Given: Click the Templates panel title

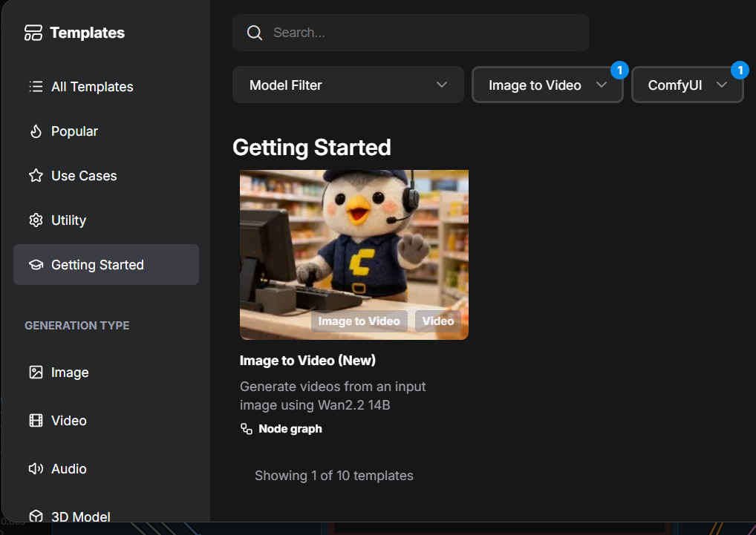Looking at the screenshot, I should pos(88,33).
